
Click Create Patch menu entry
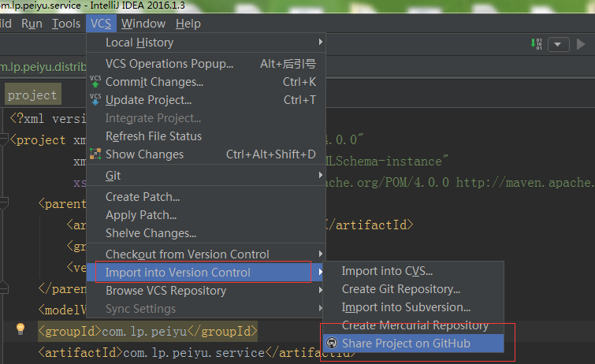tap(143, 197)
